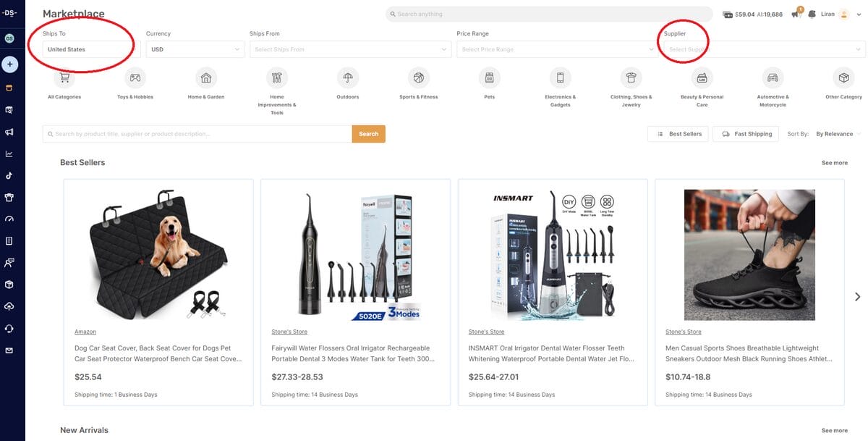Open the Liran account menu
Screen dimensions: 868x441
(x=843, y=13)
